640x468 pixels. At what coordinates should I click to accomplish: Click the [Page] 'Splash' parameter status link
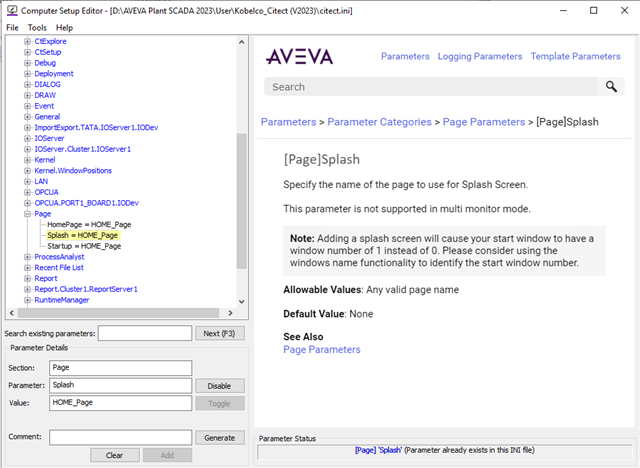(x=378, y=450)
